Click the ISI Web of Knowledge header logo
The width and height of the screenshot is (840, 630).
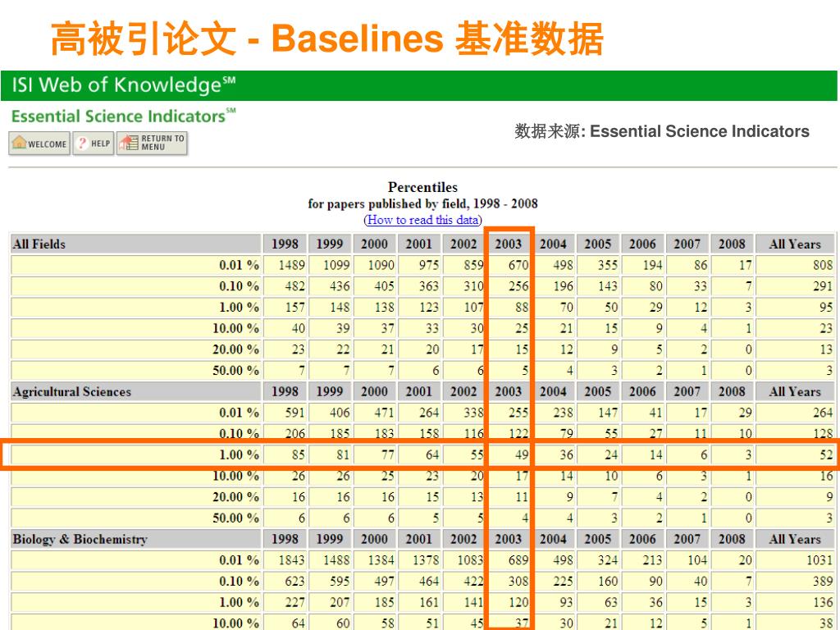click(124, 85)
